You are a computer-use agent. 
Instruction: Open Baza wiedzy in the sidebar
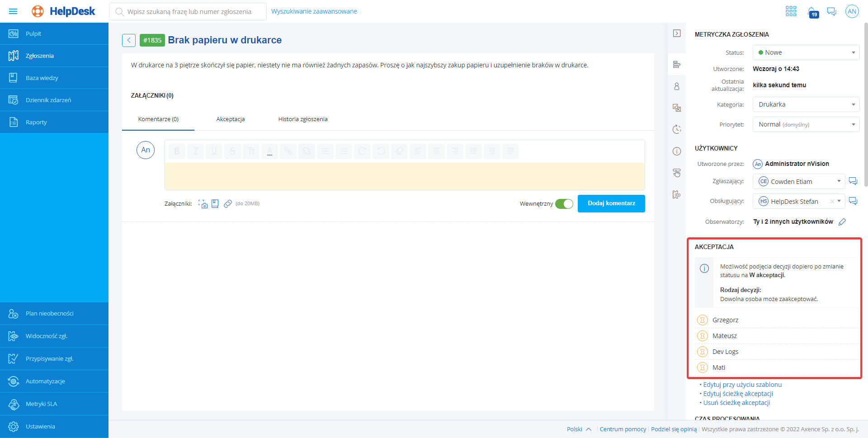[x=42, y=78]
